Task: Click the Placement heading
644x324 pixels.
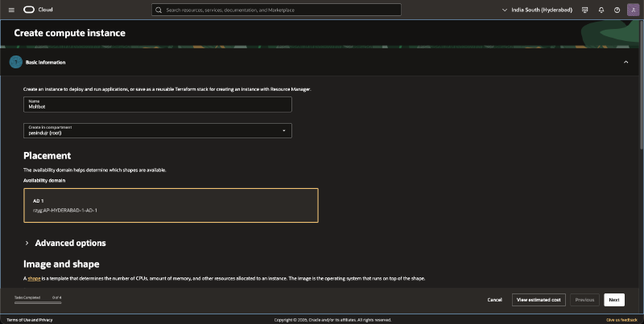Action: pos(47,156)
